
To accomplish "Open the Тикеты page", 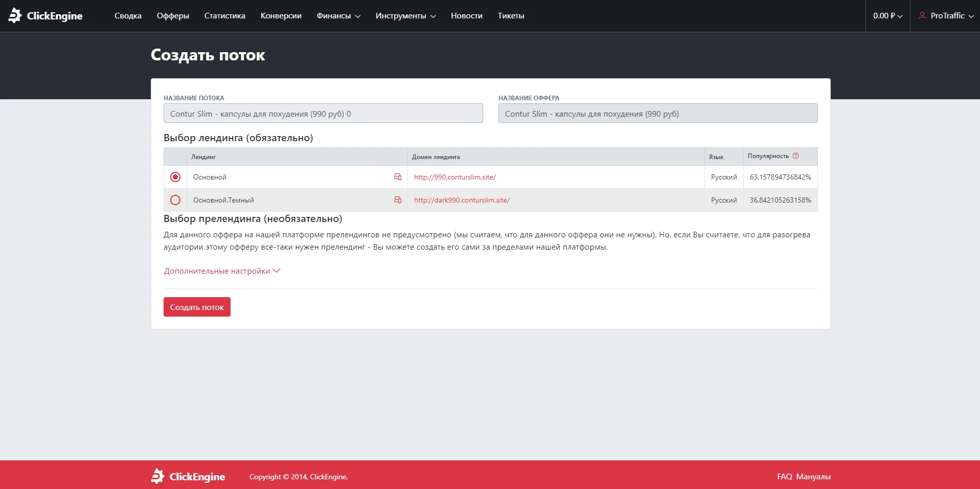I will tap(511, 16).
